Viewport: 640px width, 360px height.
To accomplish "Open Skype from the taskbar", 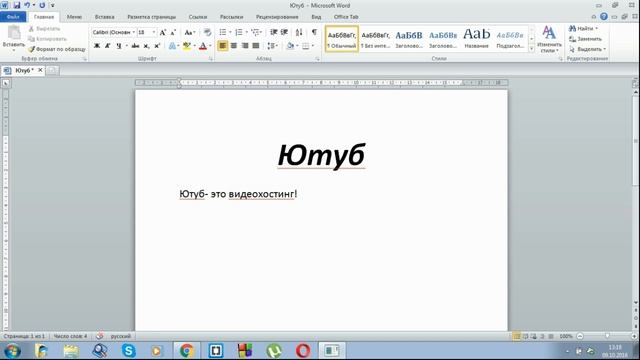I will pyautogui.click(x=129, y=351).
